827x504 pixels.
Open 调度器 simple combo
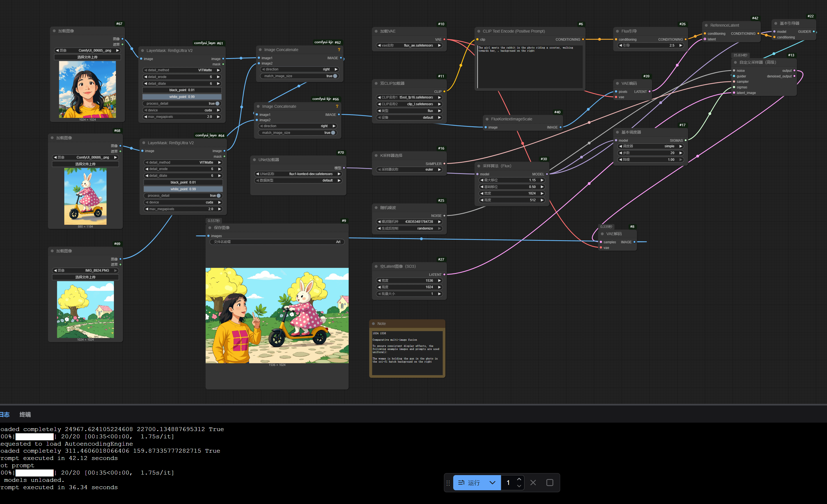pyautogui.click(x=650, y=146)
